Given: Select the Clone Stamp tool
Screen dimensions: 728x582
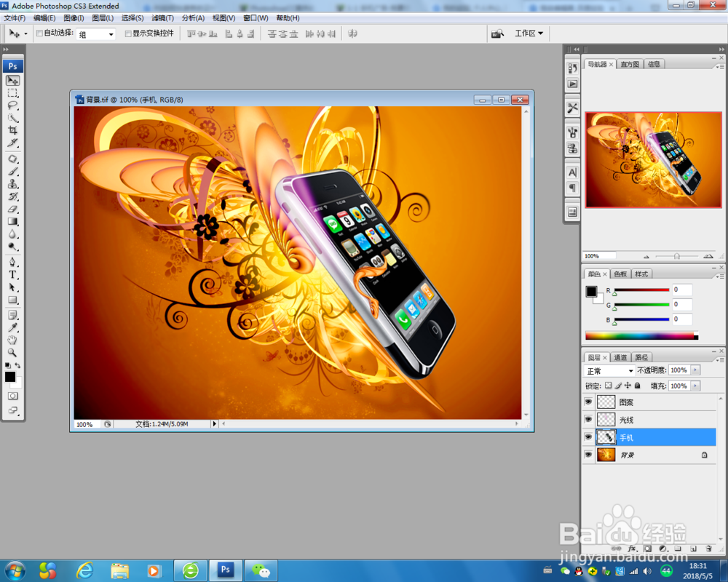Looking at the screenshot, I should [x=12, y=184].
